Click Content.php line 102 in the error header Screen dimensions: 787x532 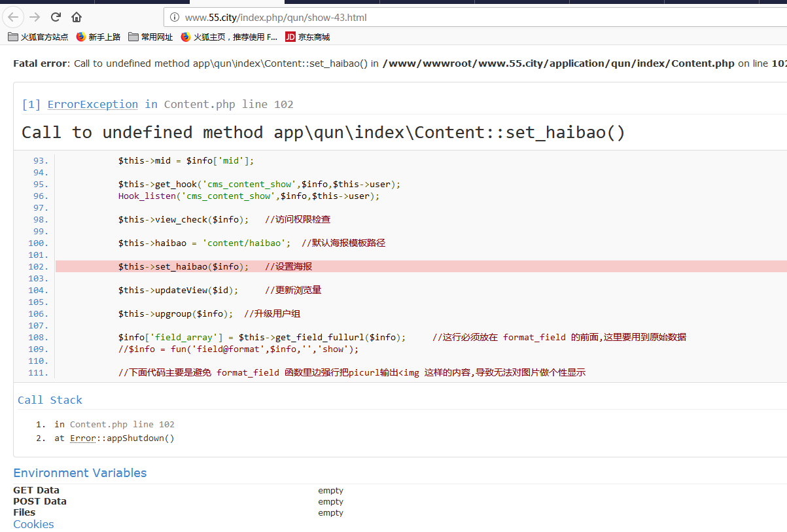click(228, 105)
